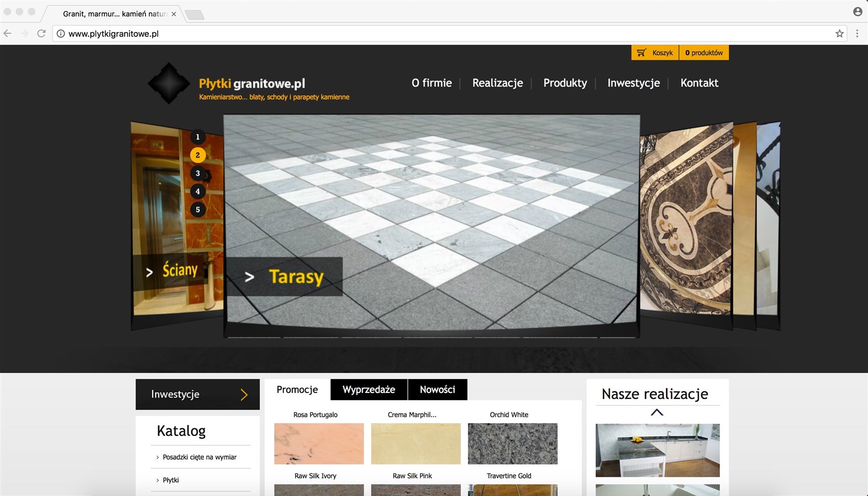Viewport: 868px width, 496px height.
Task: Switch to the Wyprzedaże tab
Action: tap(369, 390)
